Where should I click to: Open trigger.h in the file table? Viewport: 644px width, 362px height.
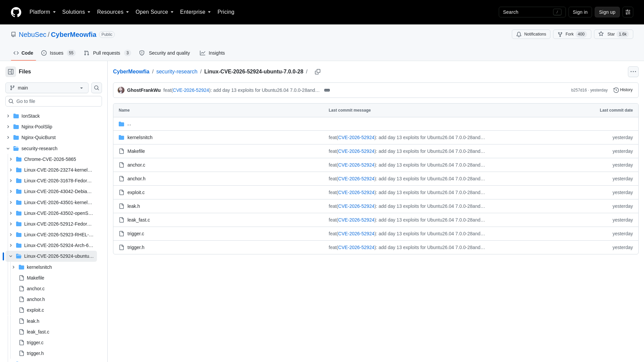136,247
